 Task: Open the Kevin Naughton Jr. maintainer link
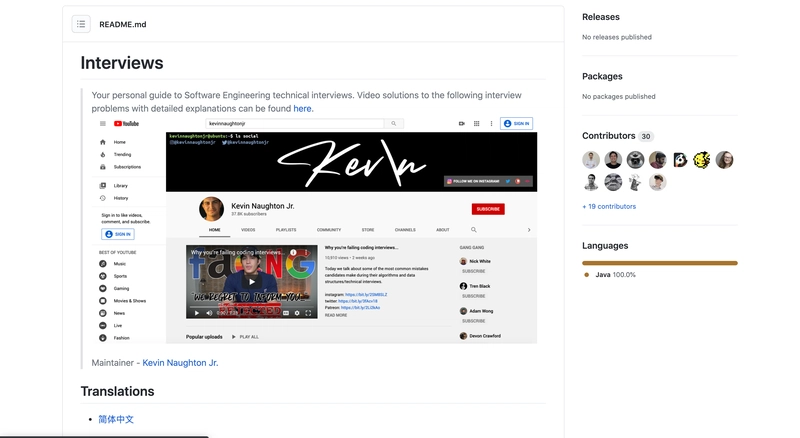(x=180, y=362)
